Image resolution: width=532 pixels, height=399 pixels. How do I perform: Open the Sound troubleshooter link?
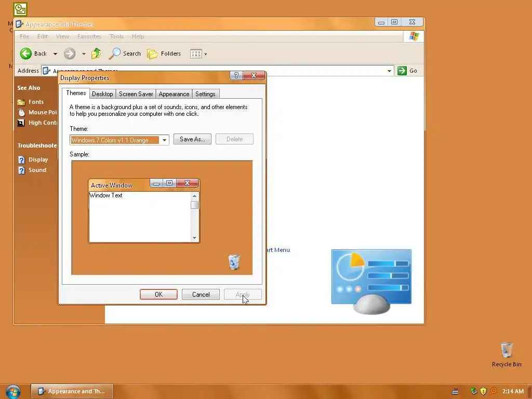coord(37,170)
